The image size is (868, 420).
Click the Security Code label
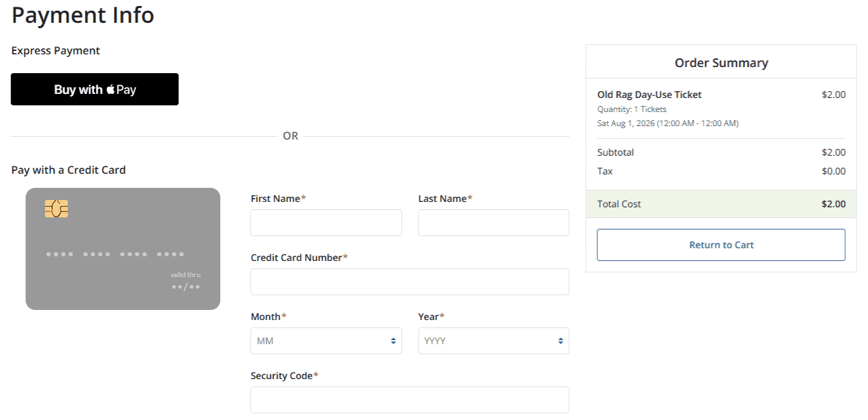[x=284, y=376]
